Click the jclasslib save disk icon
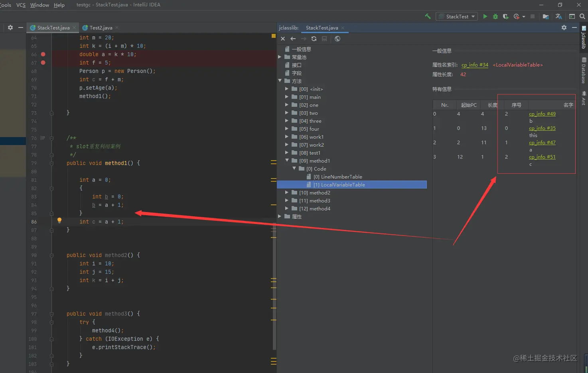Screen dimensions: 588x373 pos(324,39)
